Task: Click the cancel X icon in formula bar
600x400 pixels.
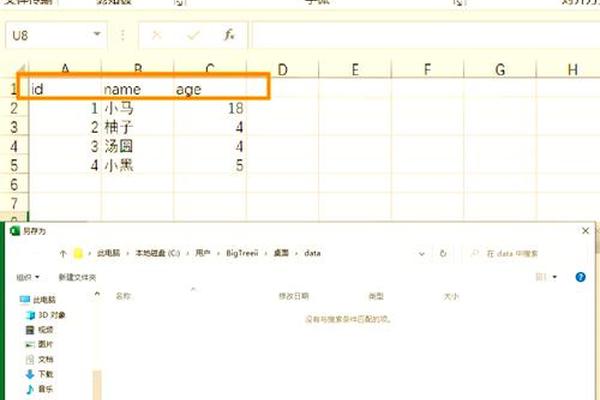Action: point(157,35)
